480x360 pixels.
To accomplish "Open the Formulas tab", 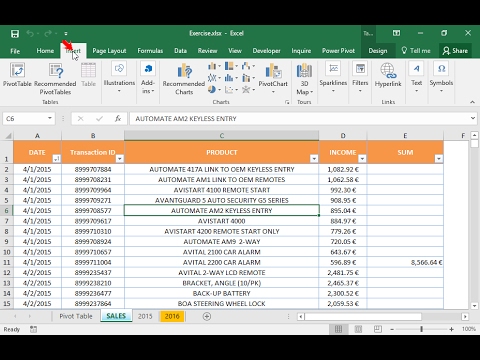I will (150, 51).
